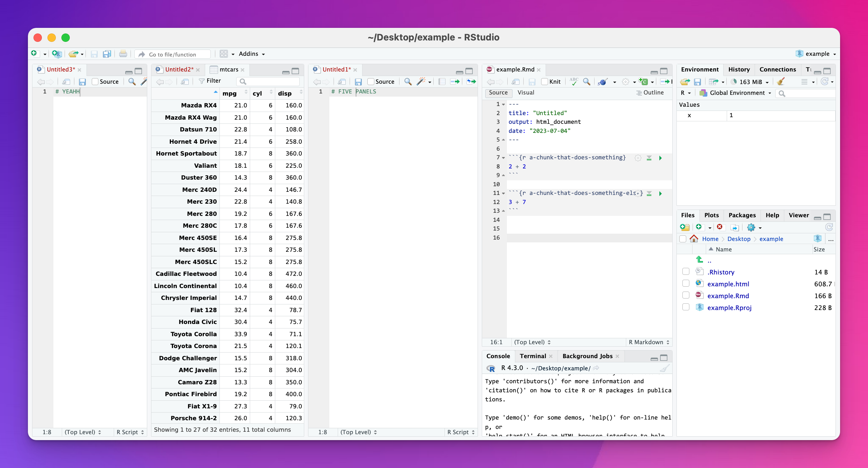Click the insert chunk icon in example.Rmd
Viewport: 868px width, 468px height.
click(643, 82)
